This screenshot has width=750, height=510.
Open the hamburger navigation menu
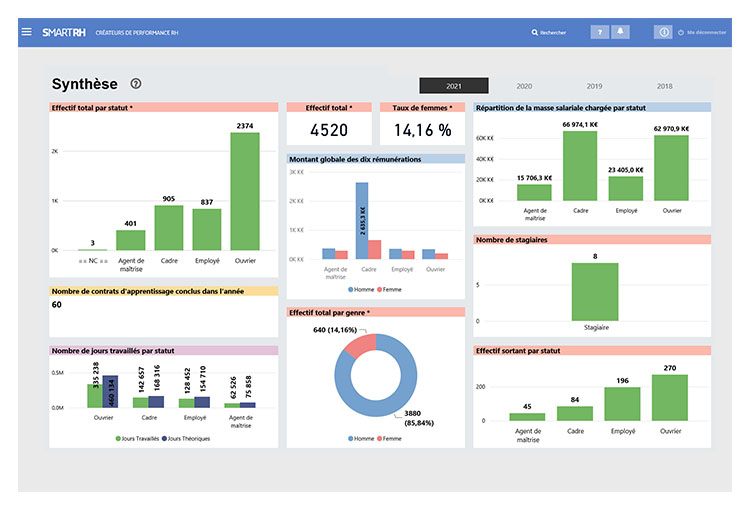27,32
